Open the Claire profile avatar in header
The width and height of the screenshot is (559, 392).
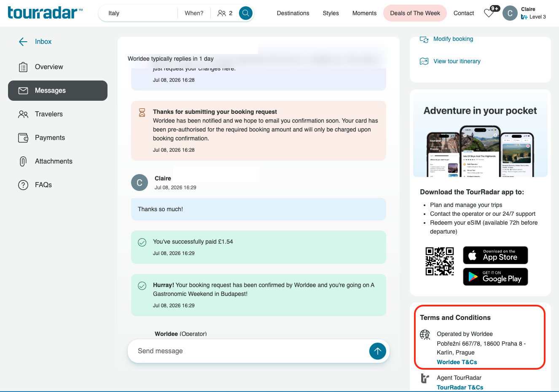(510, 13)
